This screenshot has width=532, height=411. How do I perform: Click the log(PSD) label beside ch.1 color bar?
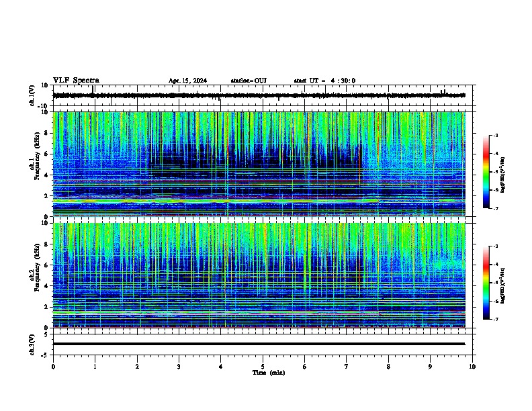(x=503, y=175)
